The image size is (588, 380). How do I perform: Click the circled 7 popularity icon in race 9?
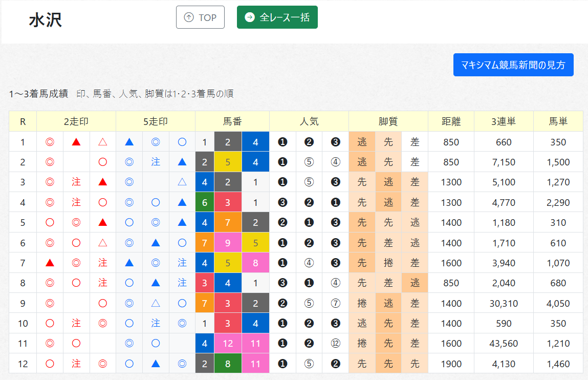tap(336, 303)
